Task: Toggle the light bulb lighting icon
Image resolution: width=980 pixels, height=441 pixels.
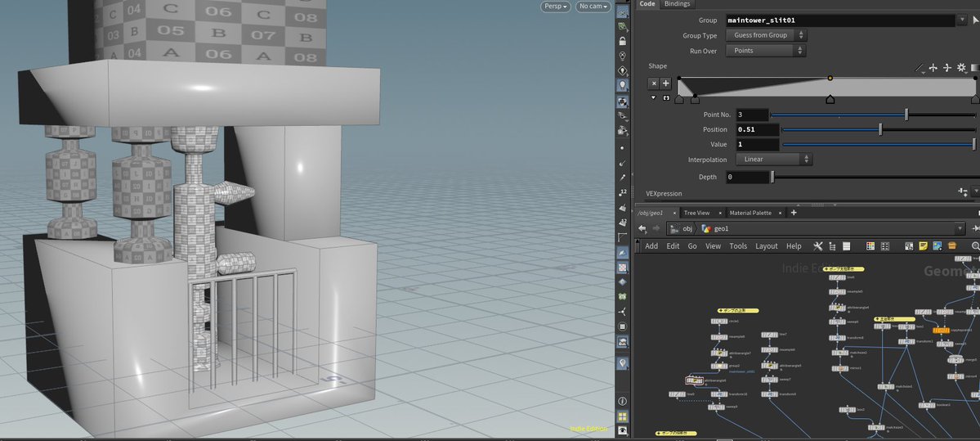Action: pos(622,85)
